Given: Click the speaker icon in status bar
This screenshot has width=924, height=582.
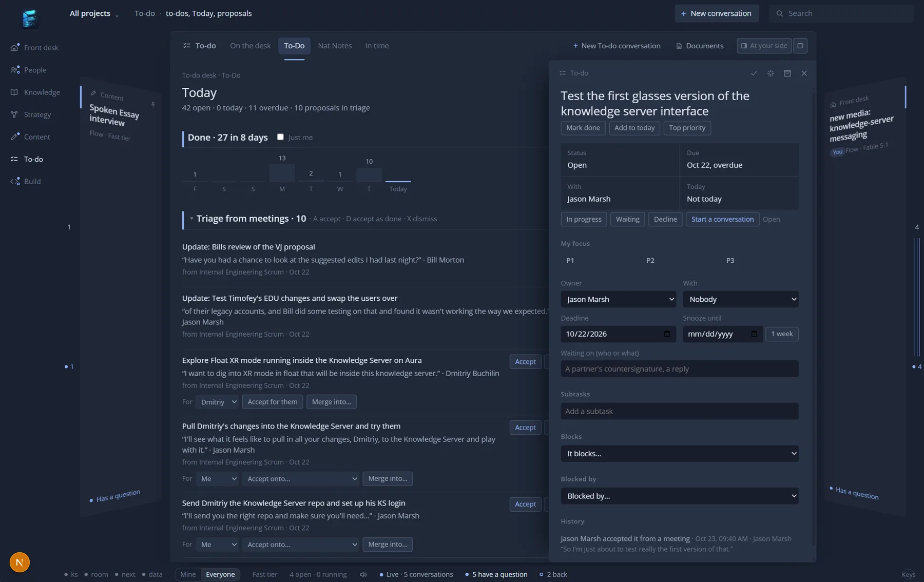Looking at the screenshot, I should click(363, 575).
